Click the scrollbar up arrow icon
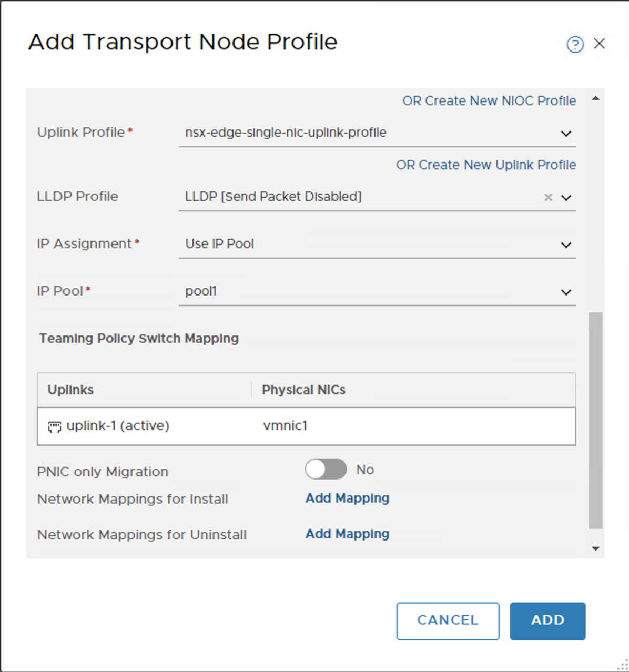The height and width of the screenshot is (672, 629). pyautogui.click(x=595, y=98)
